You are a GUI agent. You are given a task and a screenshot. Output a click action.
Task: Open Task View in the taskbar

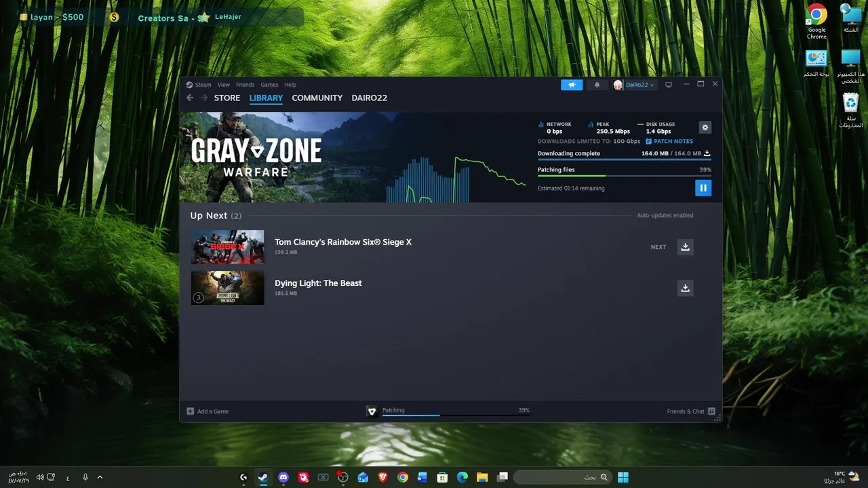502,477
